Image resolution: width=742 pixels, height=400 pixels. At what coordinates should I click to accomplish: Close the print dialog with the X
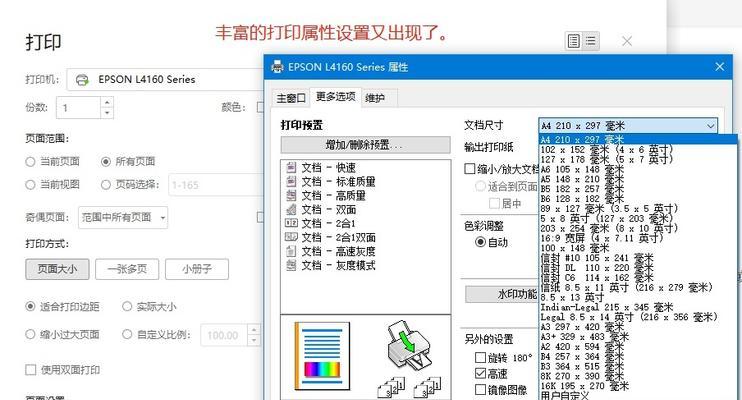pos(627,41)
